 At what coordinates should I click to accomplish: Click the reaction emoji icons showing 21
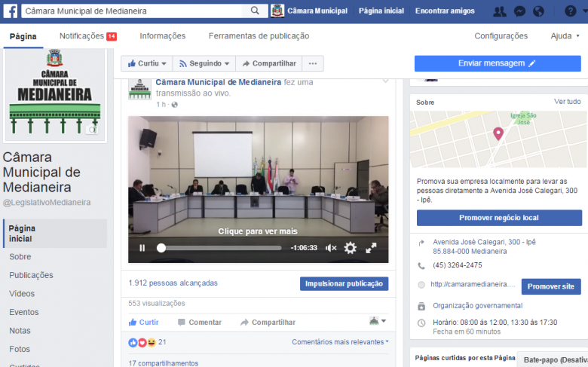pos(142,342)
